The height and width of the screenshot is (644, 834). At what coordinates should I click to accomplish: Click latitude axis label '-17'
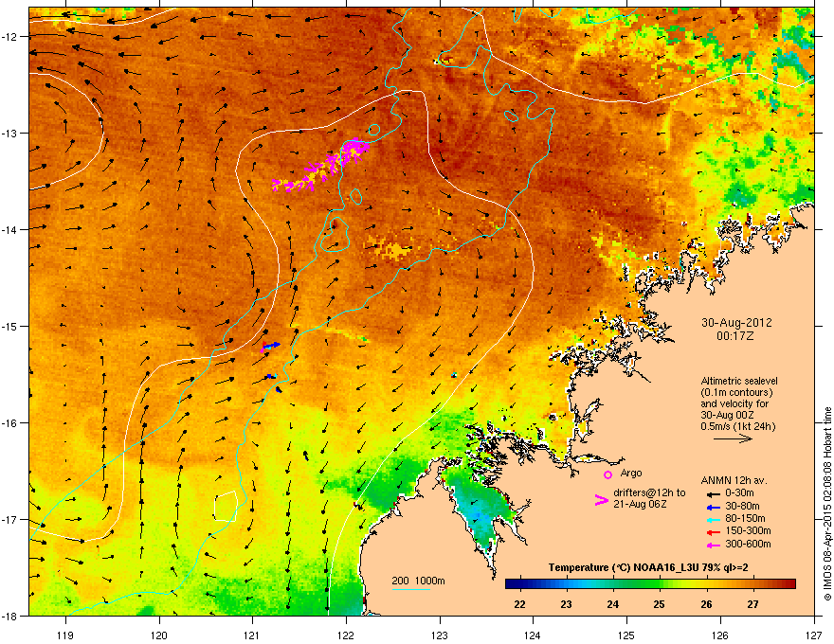pos(10,519)
